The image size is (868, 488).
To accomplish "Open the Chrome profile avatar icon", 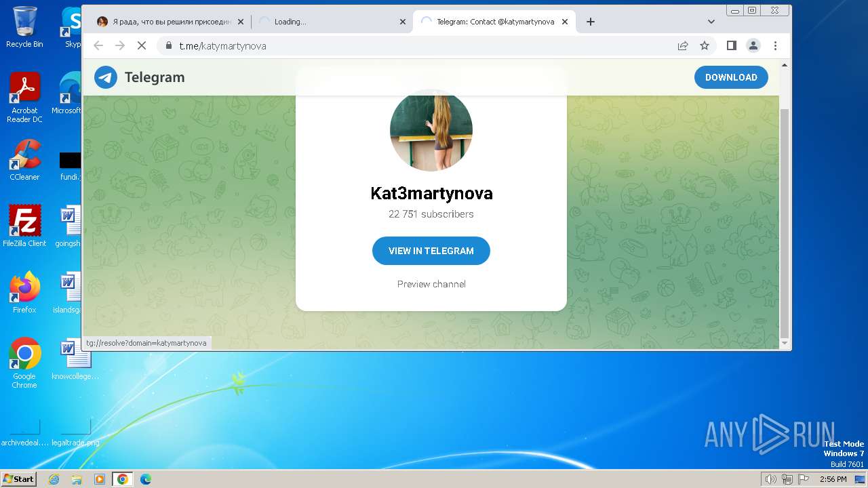I will click(x=753, y=45).
